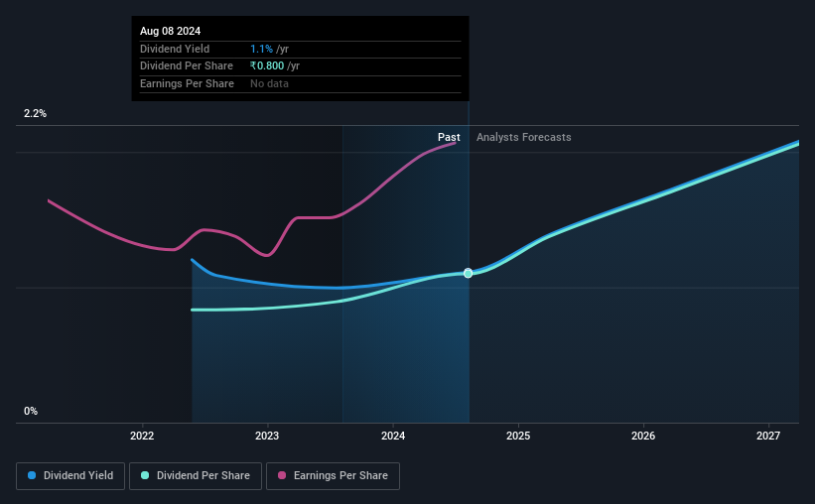
Task: Click the 2022 x-axis label
Action: (x=142, y=436)
